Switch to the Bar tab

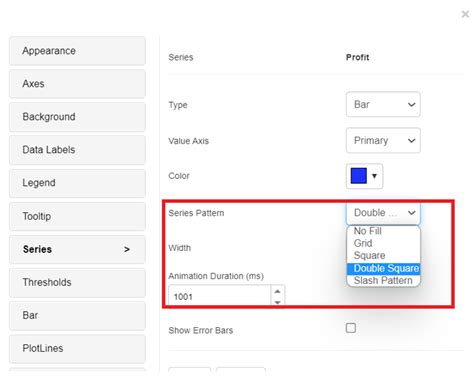coord(77,315)
